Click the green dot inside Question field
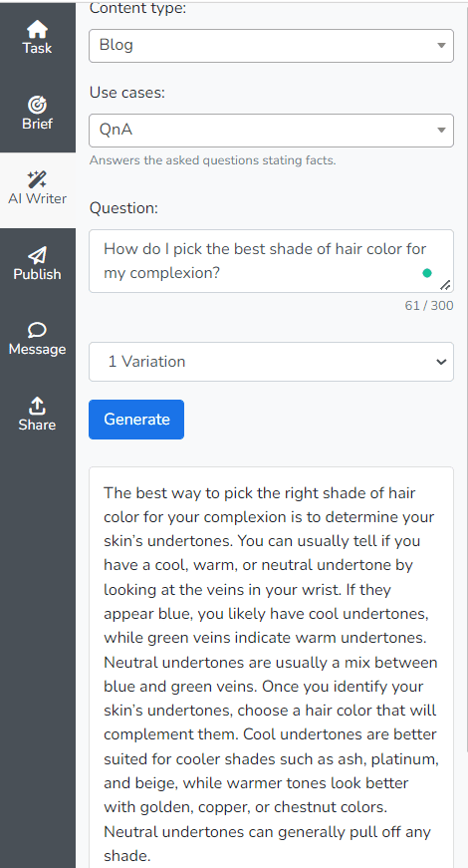 pyautogui.click(x=426, y=273)
